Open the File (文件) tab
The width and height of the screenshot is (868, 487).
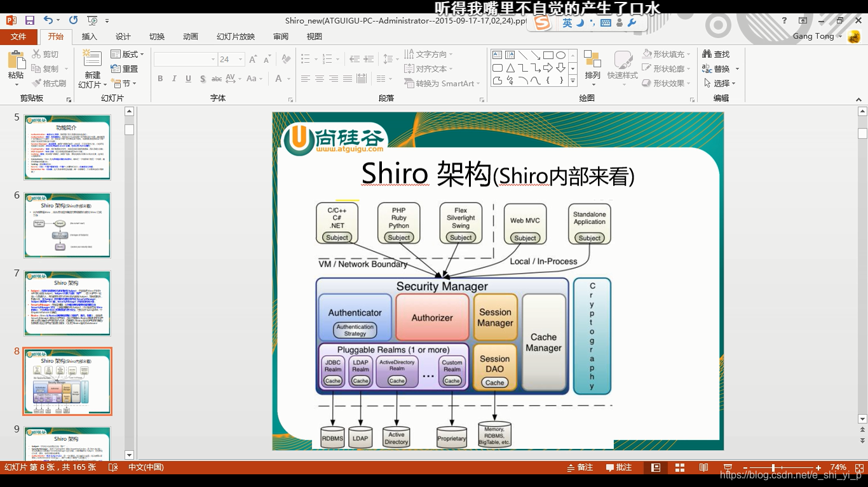coord(18,37)
